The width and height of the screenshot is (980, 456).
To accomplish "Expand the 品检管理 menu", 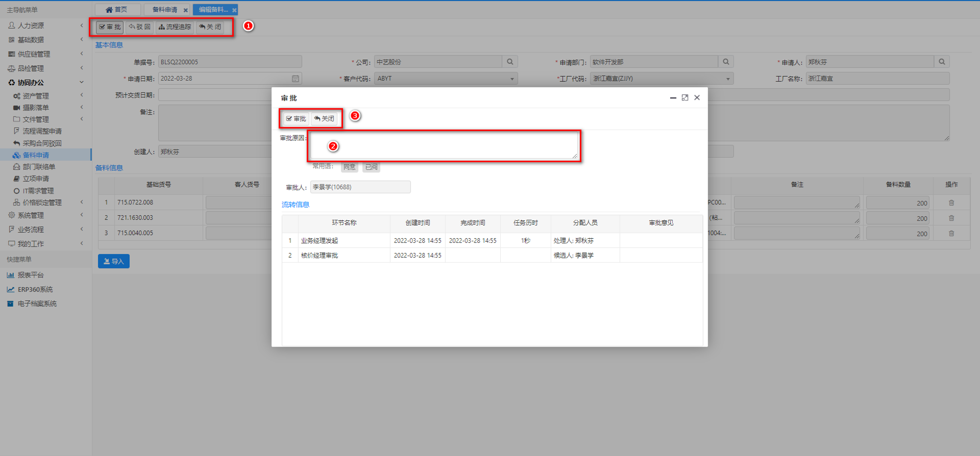I will tap(46, 68).
